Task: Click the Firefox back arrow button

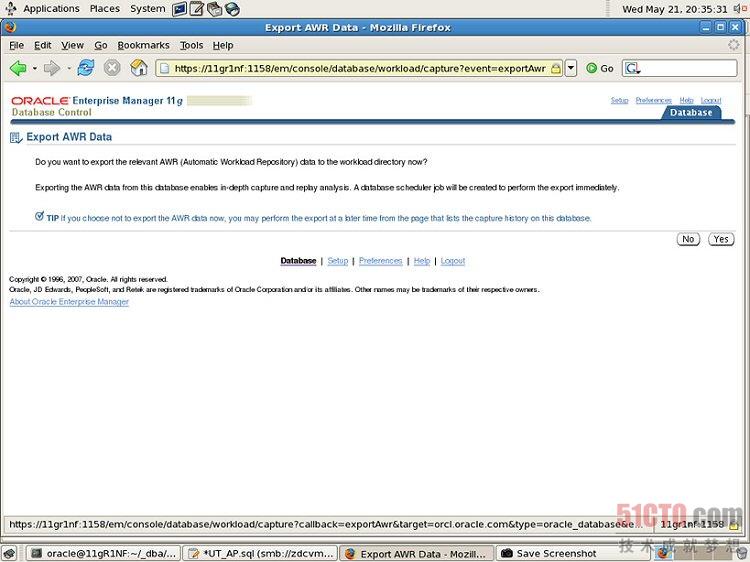Action: (18, 68)
